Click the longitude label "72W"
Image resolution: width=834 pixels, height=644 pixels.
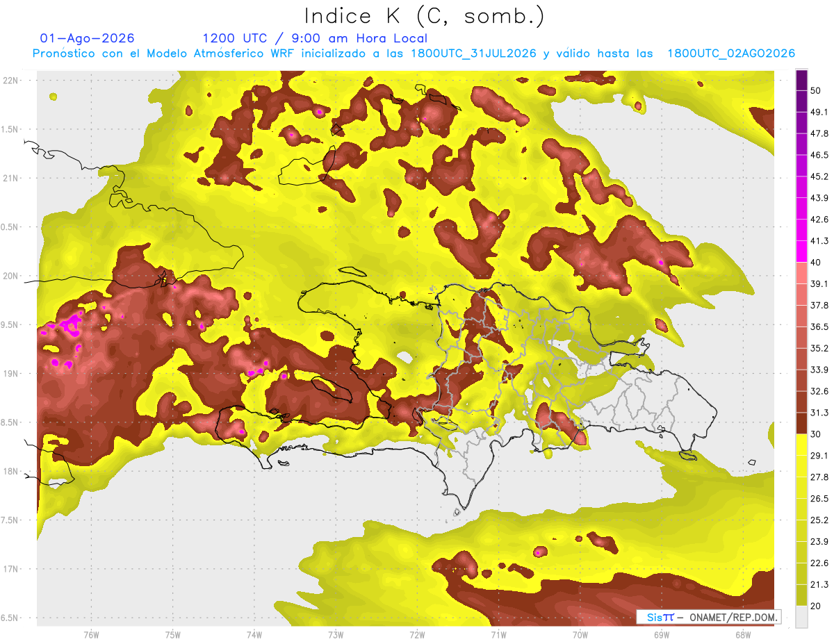tap(417, 635)
